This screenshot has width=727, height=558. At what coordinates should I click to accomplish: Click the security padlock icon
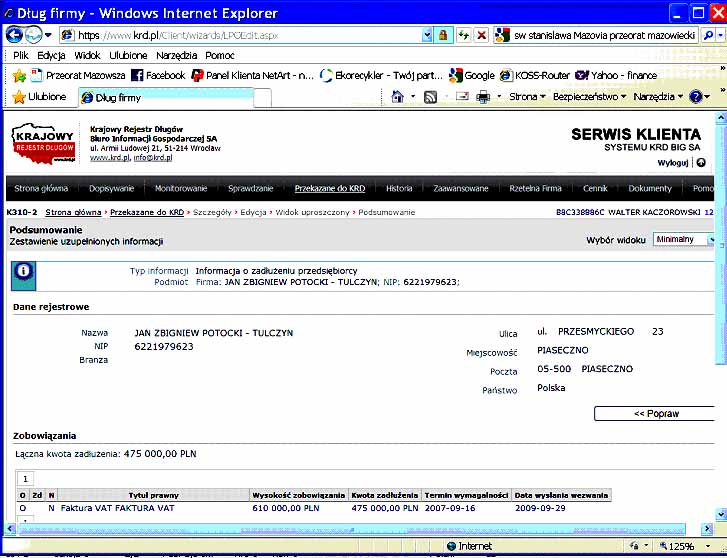(443, 35)
